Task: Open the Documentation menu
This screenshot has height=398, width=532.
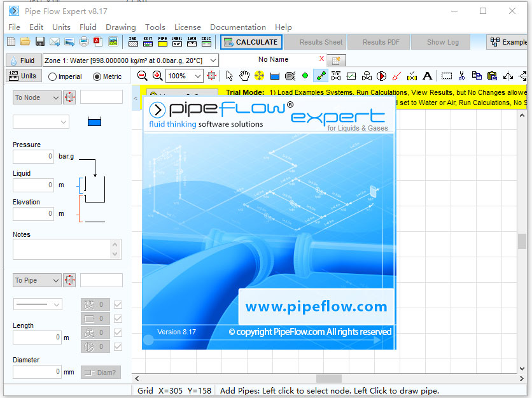Action: click(238, 27)
